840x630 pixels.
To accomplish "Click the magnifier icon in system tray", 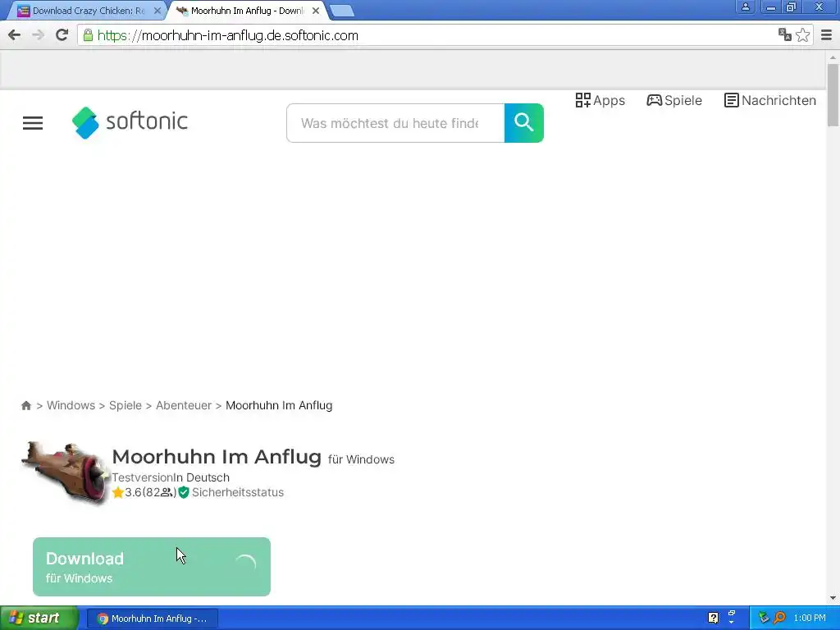I will coord(779,618).
